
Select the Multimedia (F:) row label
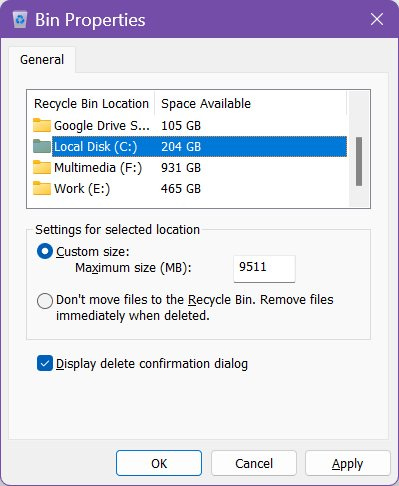[x=98, y=168]
